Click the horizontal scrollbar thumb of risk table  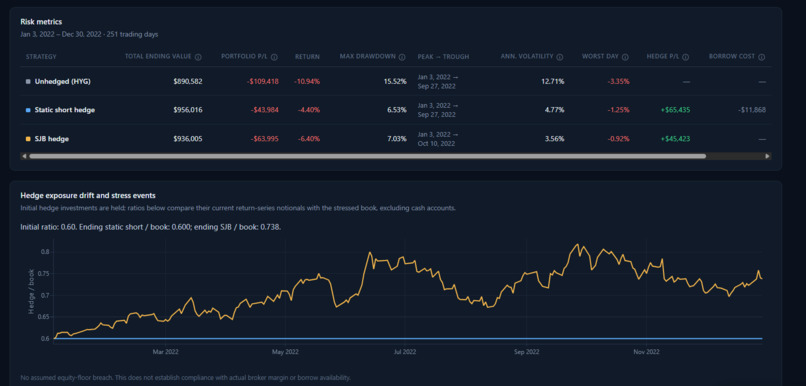[x=368, y=156]
